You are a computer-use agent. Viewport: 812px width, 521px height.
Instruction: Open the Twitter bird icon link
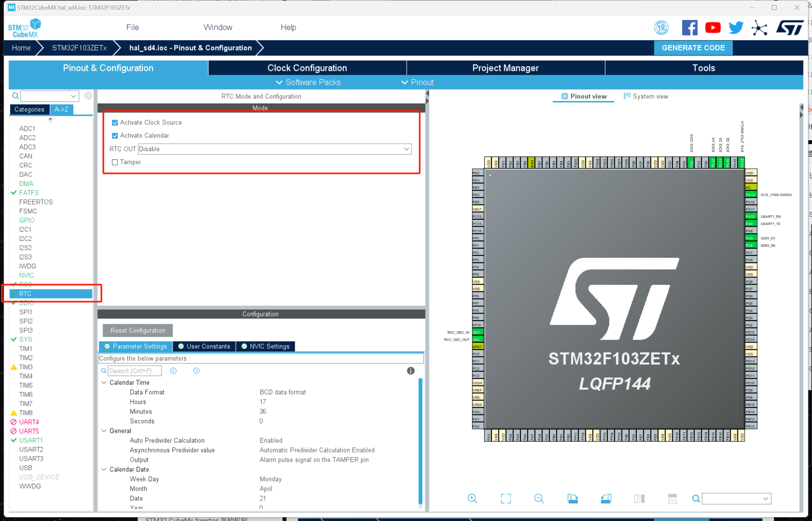tap(736, 27)
